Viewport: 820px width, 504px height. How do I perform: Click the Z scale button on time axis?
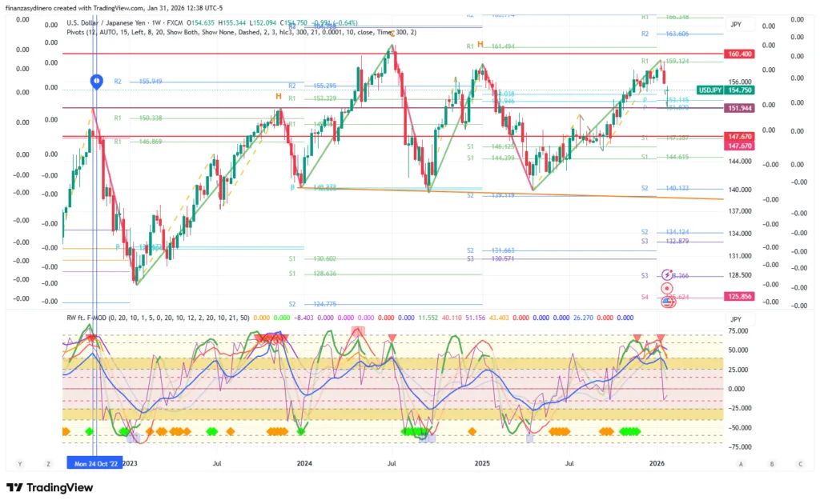48,464
